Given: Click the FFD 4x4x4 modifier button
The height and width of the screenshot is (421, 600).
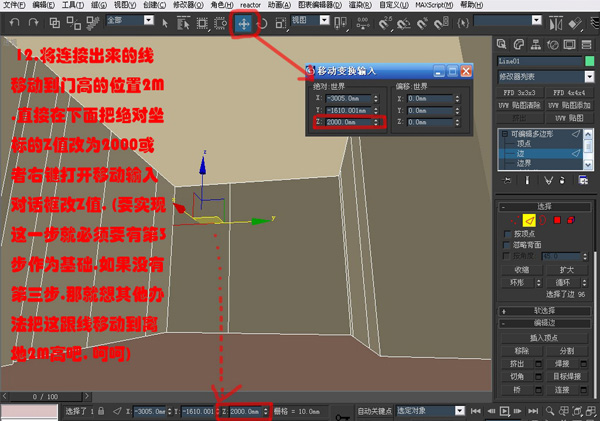Looking at the screenshot, I should coord(569,93).
